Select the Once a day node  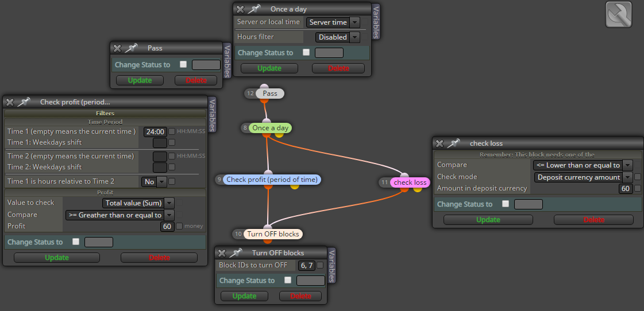[x=270, y=128]
